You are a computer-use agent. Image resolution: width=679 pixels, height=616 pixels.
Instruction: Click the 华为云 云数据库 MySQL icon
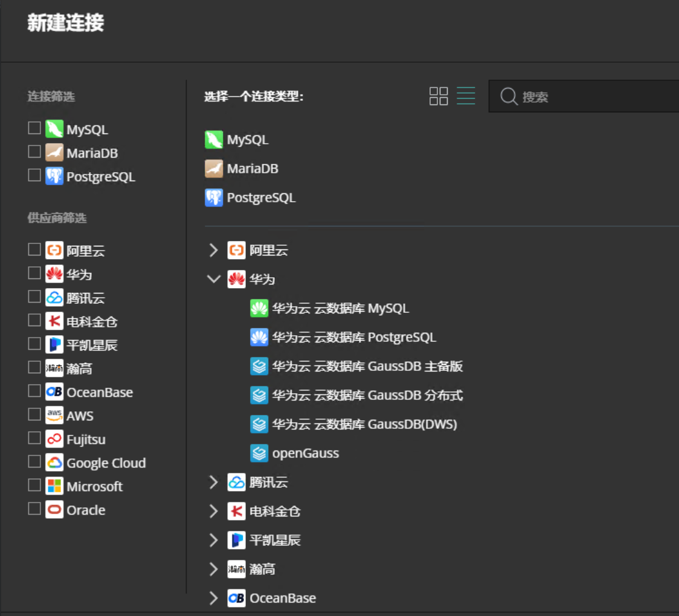coord(259,308)
